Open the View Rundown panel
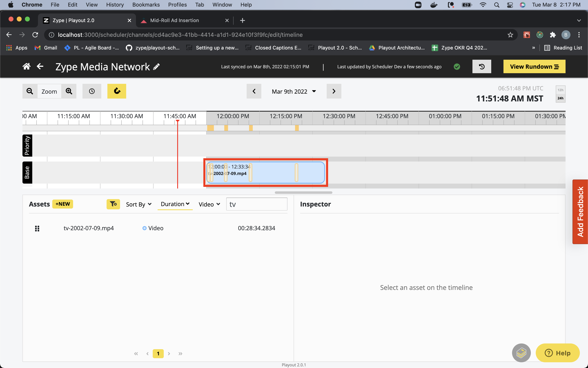588x368 pixels. pyautogui.click(x=534, y=66)
